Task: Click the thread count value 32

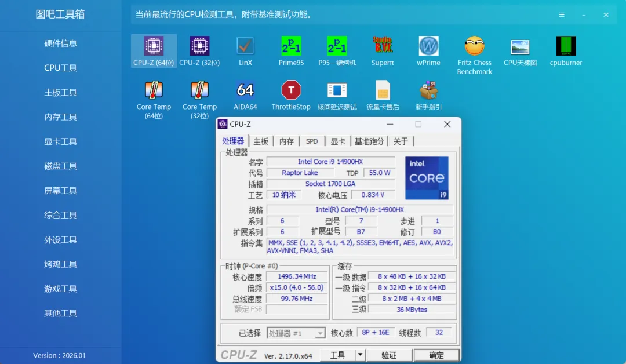Action: point(439,333)
